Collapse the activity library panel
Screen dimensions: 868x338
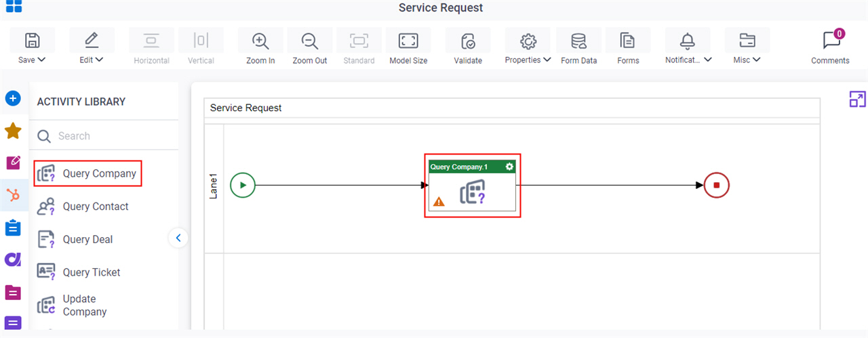(178, 238)
